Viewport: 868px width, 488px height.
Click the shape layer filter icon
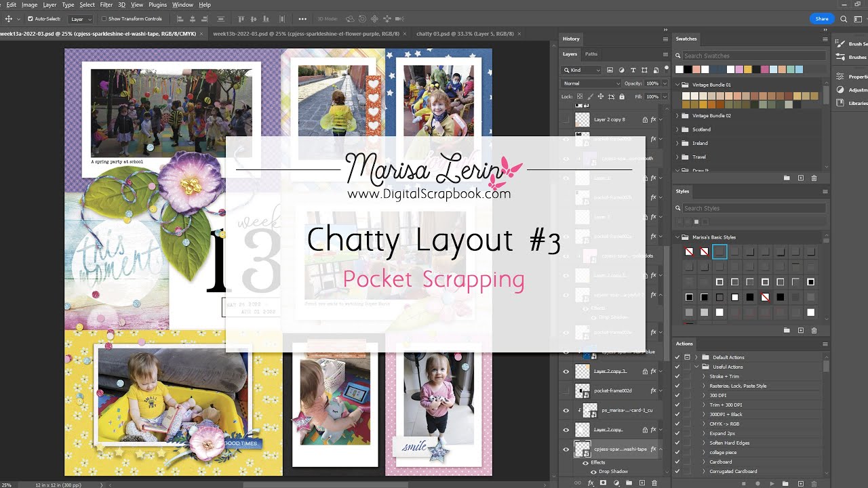(644, 70)
